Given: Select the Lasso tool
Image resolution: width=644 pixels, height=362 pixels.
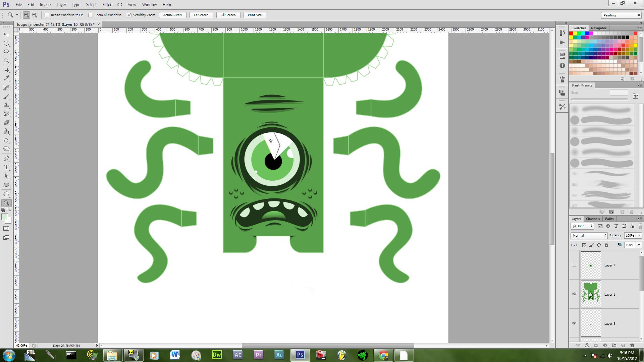Looking at the screenshot, I should (x=6, y=52).
